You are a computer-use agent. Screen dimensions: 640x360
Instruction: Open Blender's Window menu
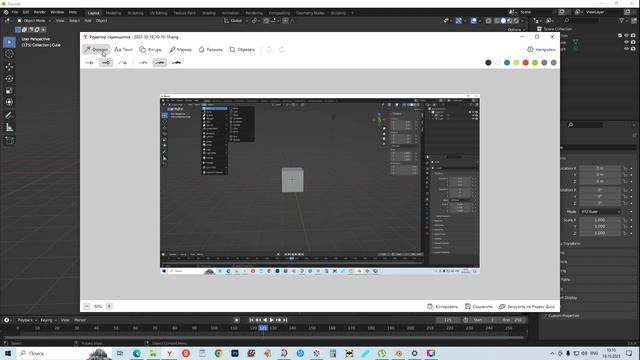pos(57,12)
